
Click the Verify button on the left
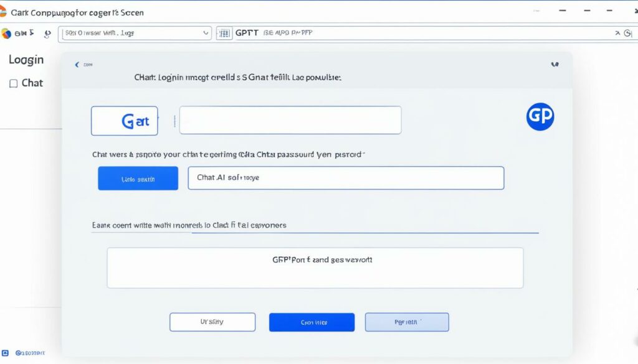212,322
